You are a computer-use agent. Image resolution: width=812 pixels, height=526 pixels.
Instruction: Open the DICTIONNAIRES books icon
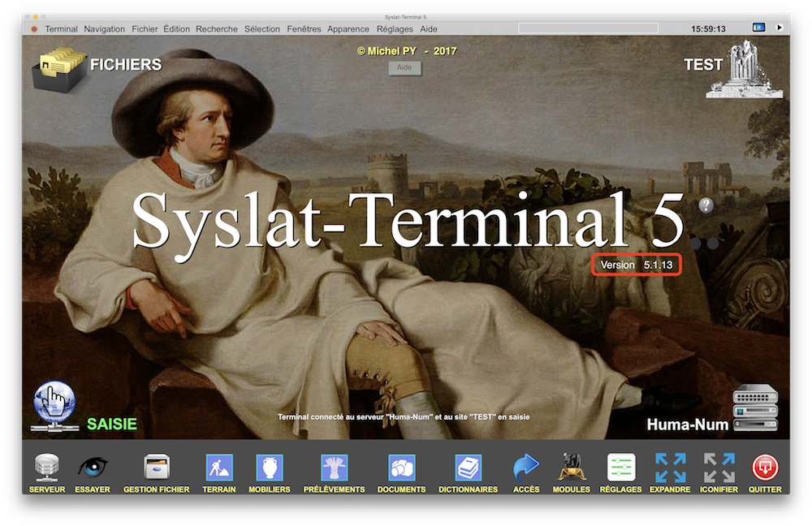[x=469, y=467]
